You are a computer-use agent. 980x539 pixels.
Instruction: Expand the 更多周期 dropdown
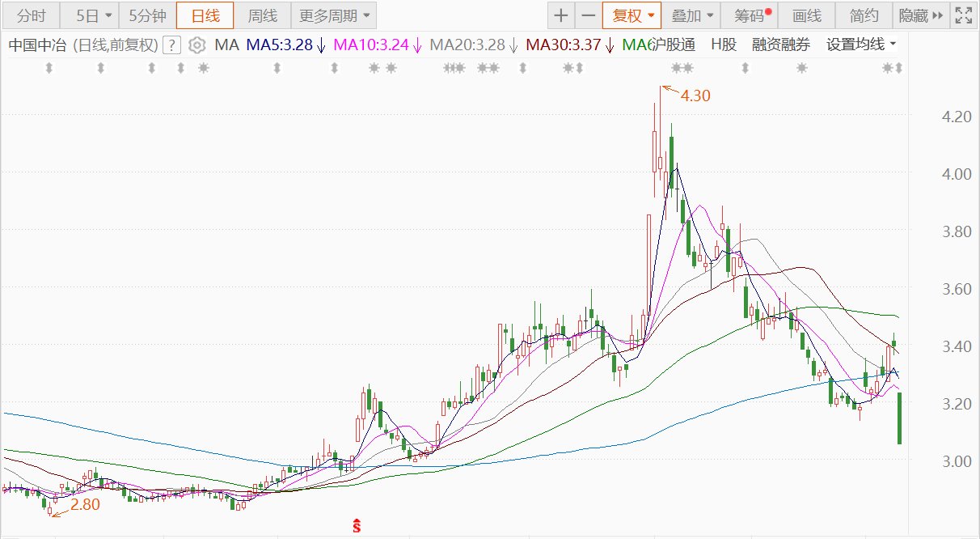tap(333, 15)
